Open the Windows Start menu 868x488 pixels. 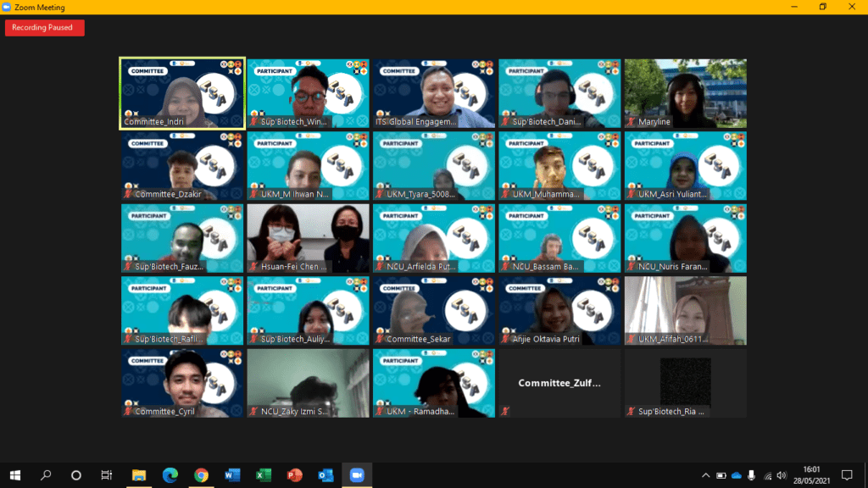[x=14, y=474]
